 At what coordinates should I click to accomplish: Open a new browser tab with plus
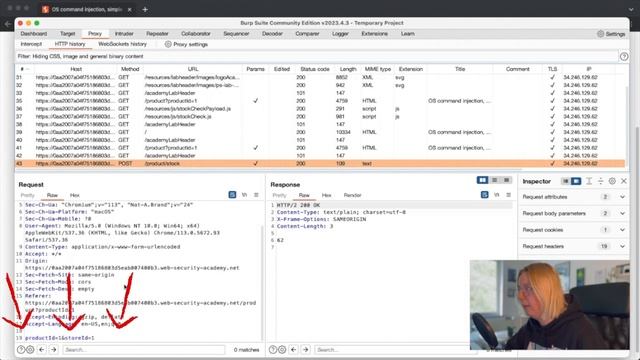click(145, 9)
